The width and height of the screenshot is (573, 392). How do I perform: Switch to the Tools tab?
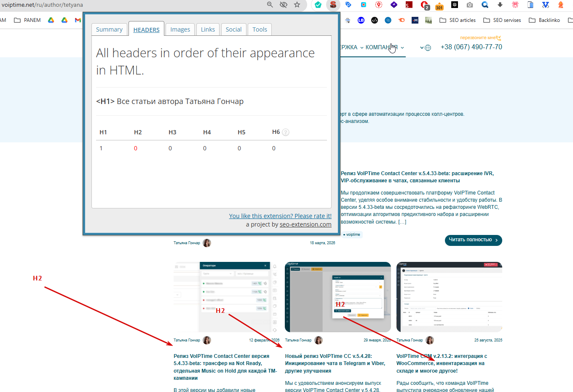pyautogui.click(x=260, y=29)
